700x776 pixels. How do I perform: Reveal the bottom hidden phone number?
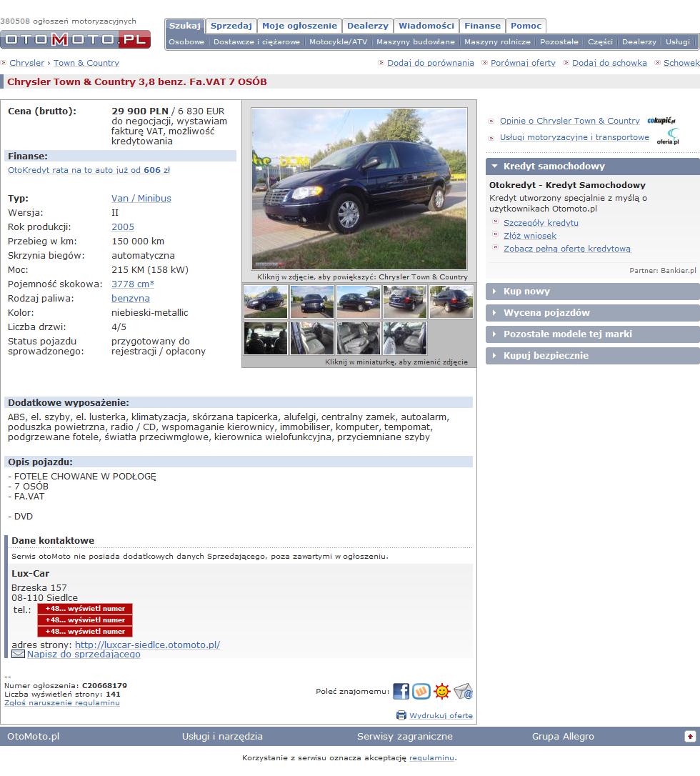click(85, 632)
